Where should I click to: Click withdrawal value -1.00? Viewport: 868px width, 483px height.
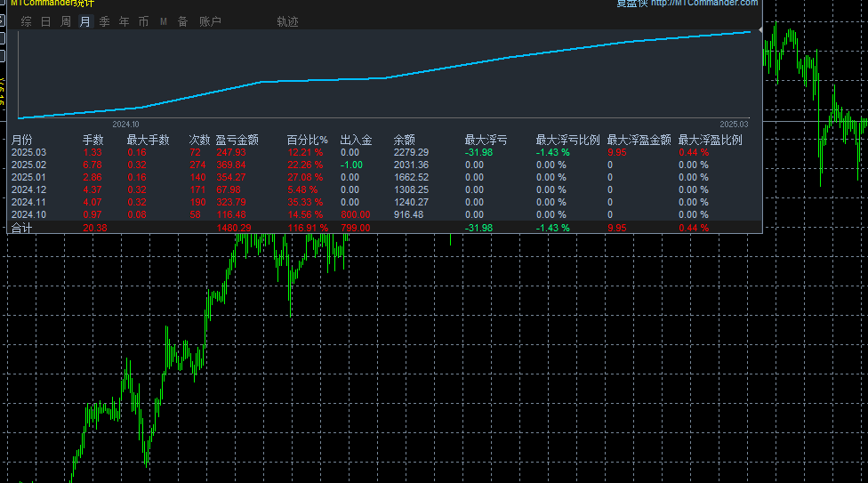pyautogui.click(x=351, y=165)
